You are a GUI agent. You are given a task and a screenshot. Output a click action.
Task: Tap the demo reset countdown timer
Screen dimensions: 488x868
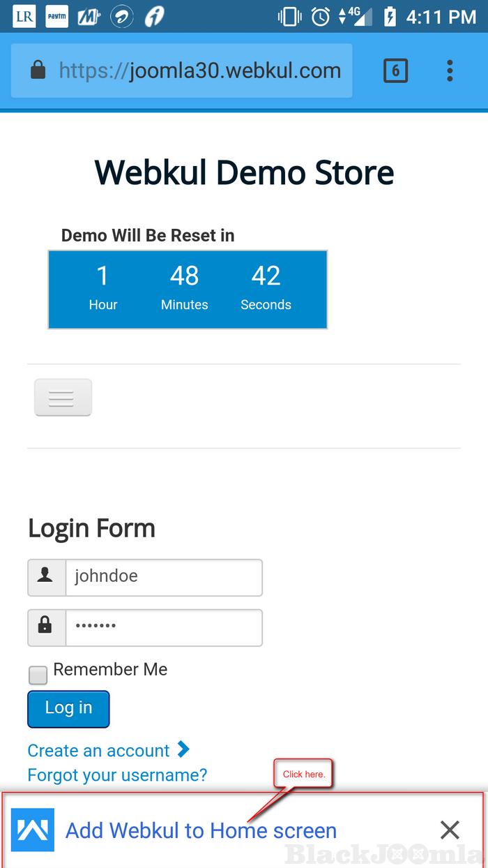tap(187, 289)
